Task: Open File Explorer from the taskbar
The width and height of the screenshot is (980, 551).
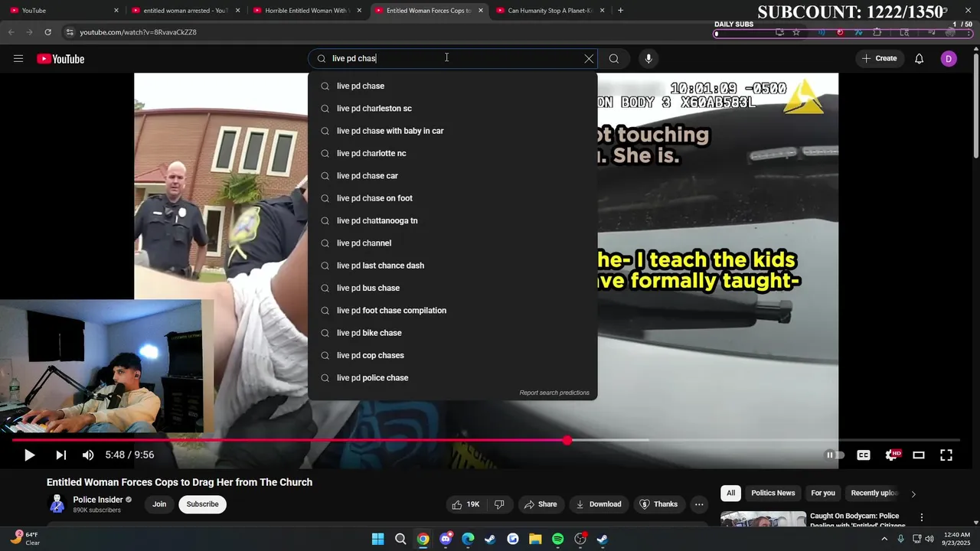Action: coord(535,539)
